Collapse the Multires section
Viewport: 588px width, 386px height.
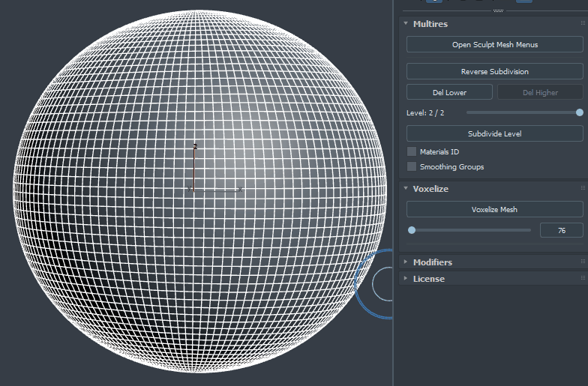pos(406,24)
